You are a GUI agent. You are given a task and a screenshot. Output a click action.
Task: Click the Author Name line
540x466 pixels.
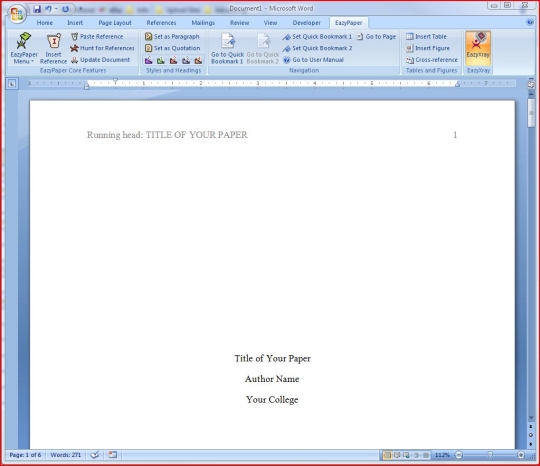[272, 379]
